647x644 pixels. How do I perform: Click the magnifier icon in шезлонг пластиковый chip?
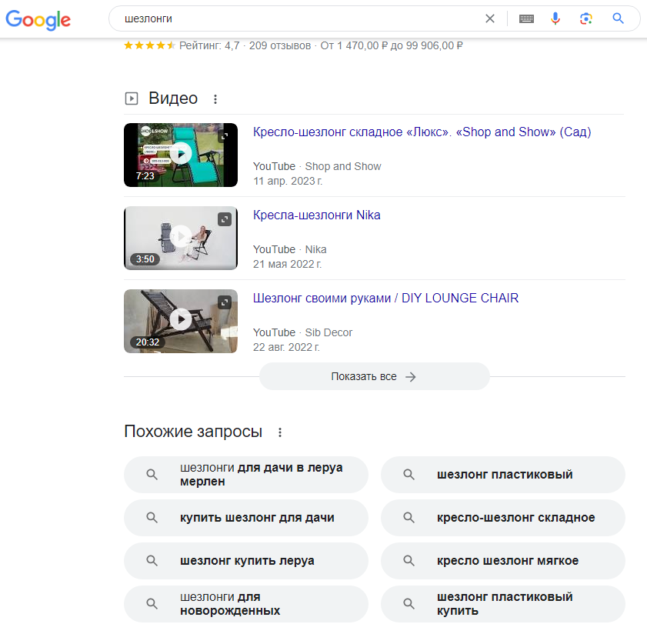click(408, 475)
